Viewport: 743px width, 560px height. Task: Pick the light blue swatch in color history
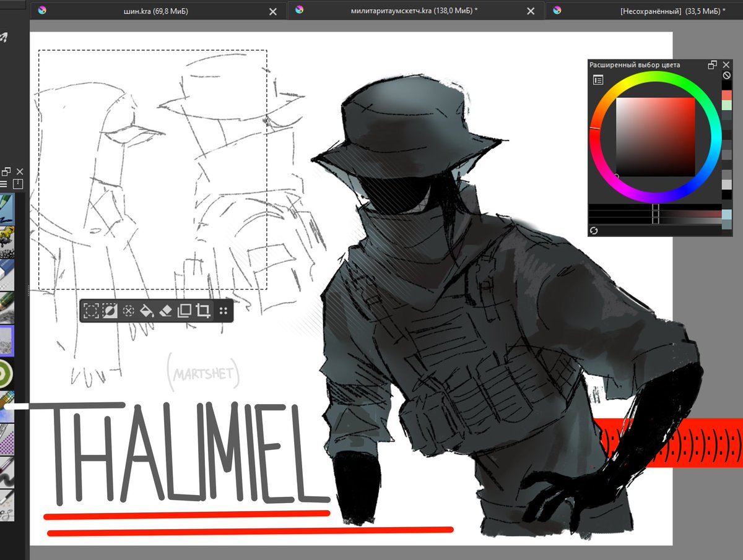pos(727,214)
